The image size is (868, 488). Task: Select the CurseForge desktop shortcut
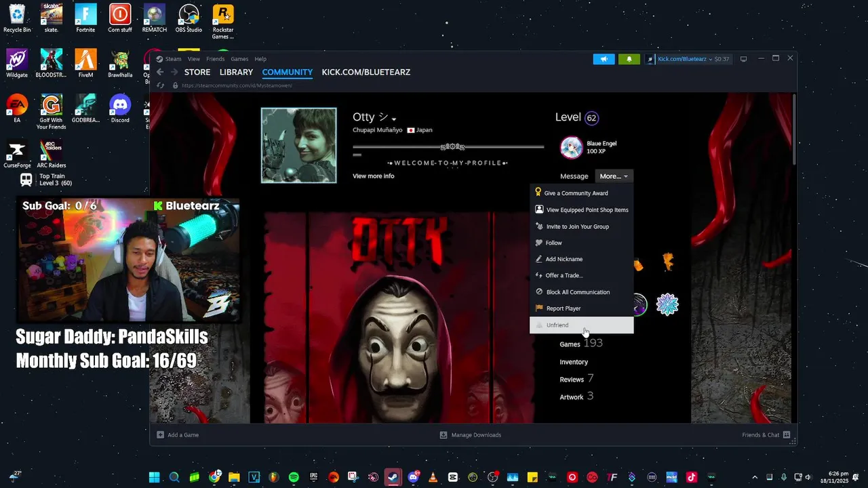coord(17,154)
